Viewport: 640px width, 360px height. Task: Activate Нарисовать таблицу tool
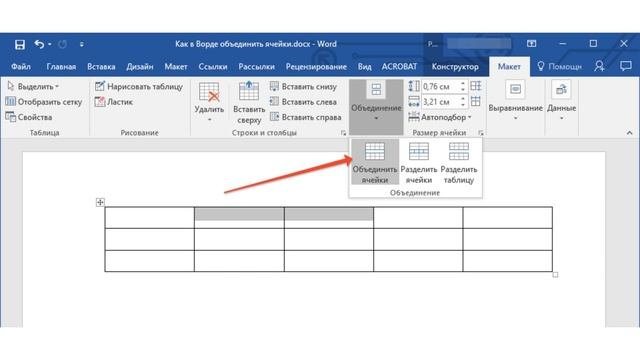coord(139,87)
